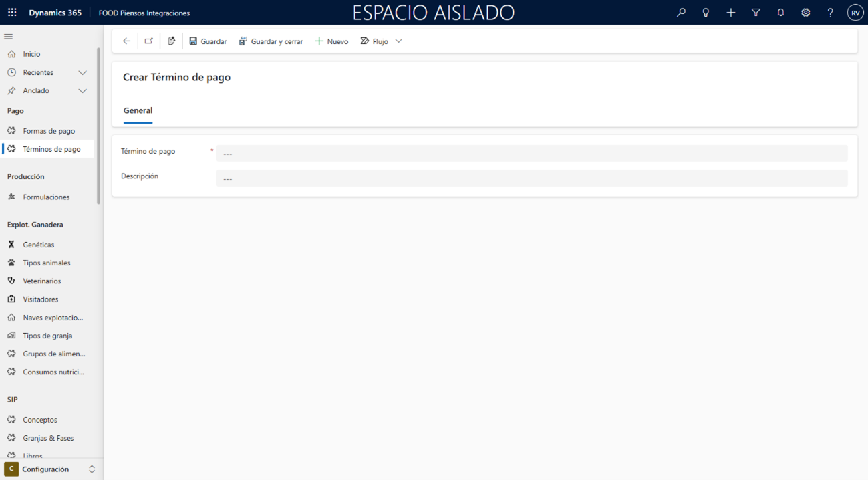
Task: Open the lightbulb assistant icon
Action: (706, 13)
